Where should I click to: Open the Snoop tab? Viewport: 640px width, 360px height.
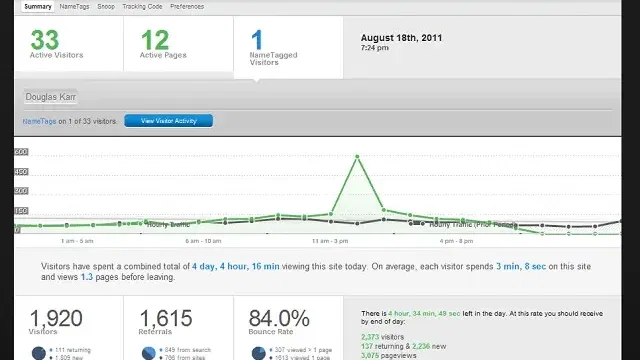click(x=106, y=7)
